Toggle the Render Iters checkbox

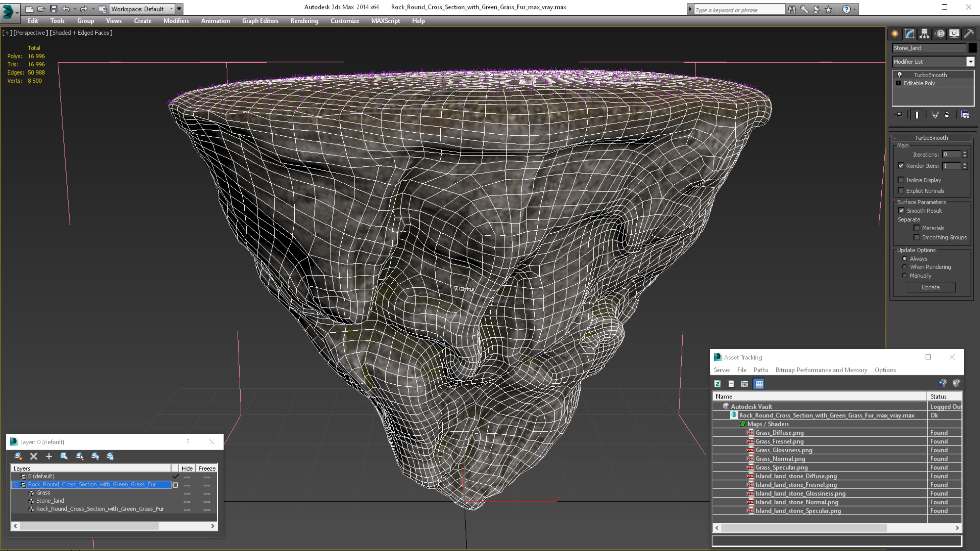click(901, 165)
